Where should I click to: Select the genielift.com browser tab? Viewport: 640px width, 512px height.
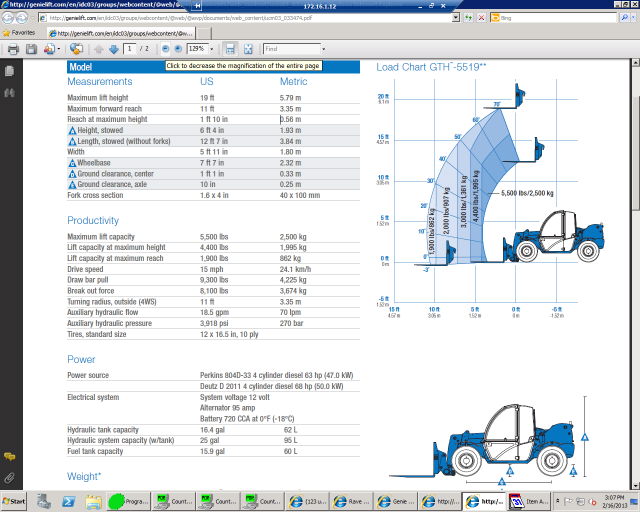[121, 33]
